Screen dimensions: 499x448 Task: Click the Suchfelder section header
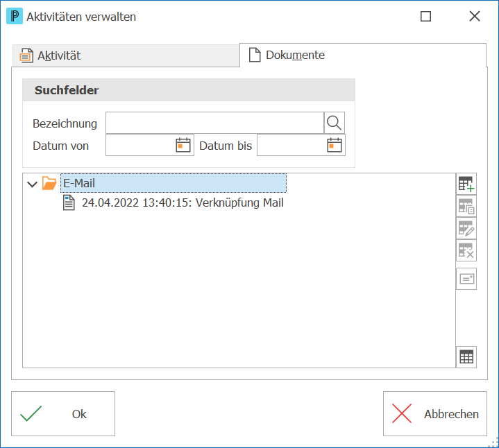coord(189,90)
